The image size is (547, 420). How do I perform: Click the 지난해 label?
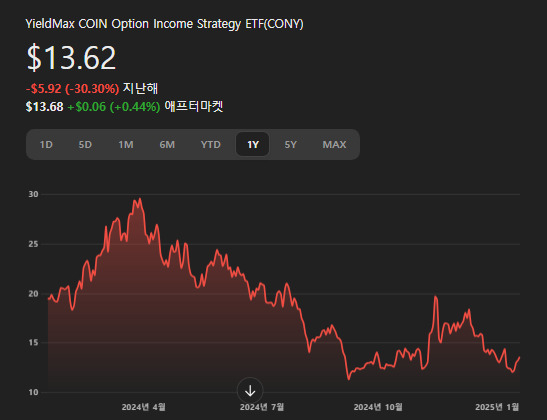[140, 88]
